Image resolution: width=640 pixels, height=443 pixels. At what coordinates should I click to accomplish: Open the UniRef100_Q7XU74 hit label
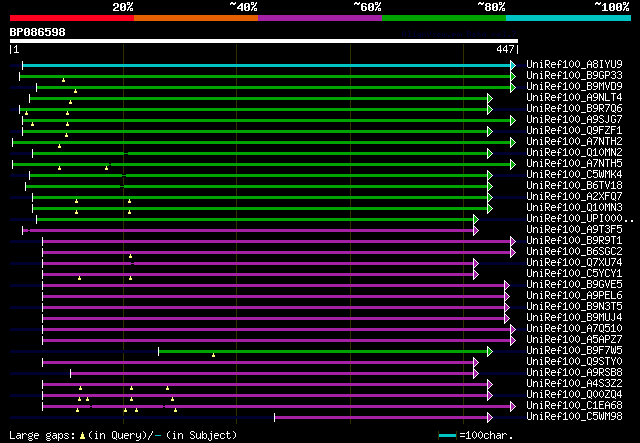coord(574,263)
